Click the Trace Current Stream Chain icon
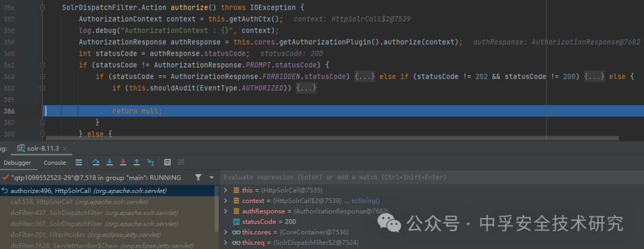644x249 pixels. click(181, 162)
